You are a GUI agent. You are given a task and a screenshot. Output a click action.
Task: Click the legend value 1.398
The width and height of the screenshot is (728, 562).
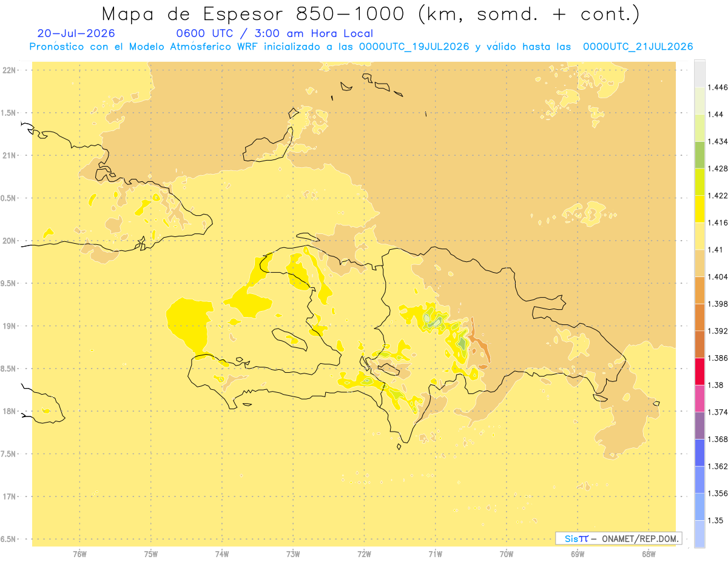(x=718, y=304)
